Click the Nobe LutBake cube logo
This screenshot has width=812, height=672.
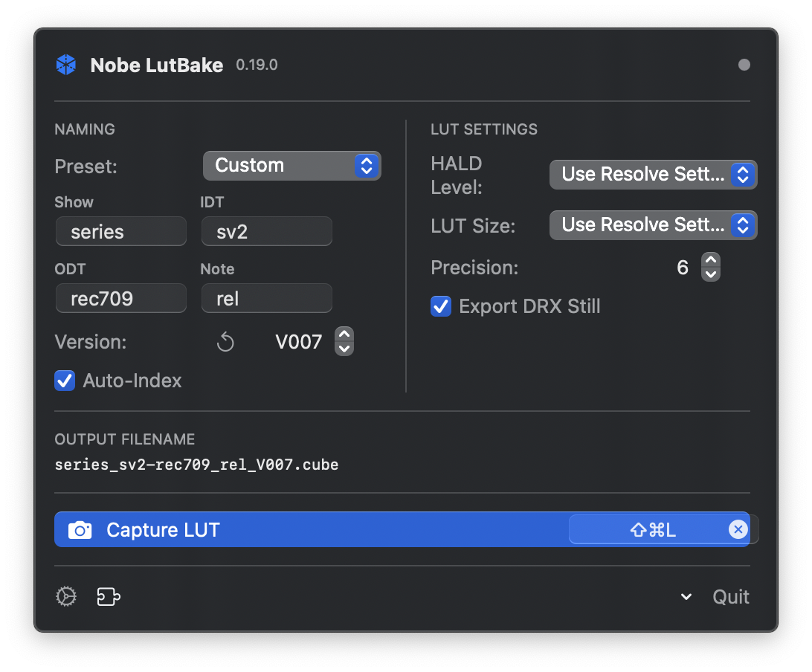coord(66,65)
